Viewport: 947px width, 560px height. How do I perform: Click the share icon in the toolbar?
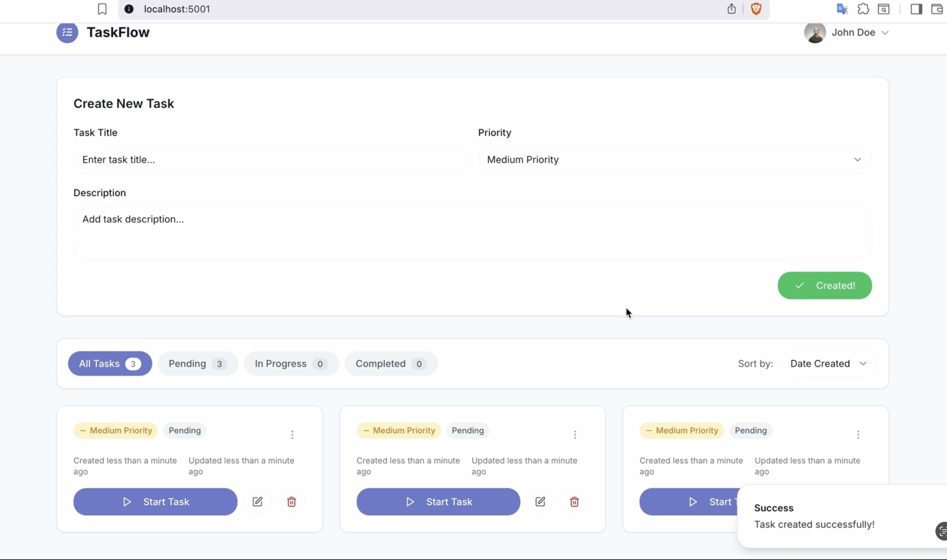[732, 9]
